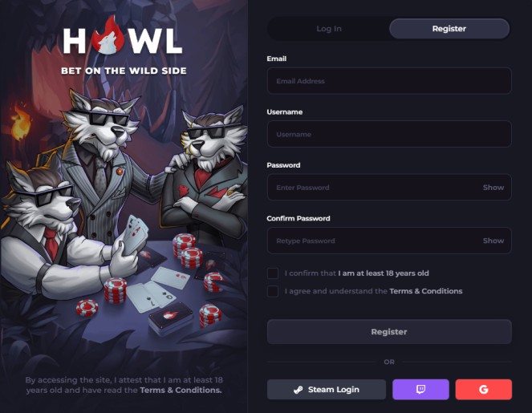Show the Retype Password field text
Screen dimensions: 532x413
(493, 241)
